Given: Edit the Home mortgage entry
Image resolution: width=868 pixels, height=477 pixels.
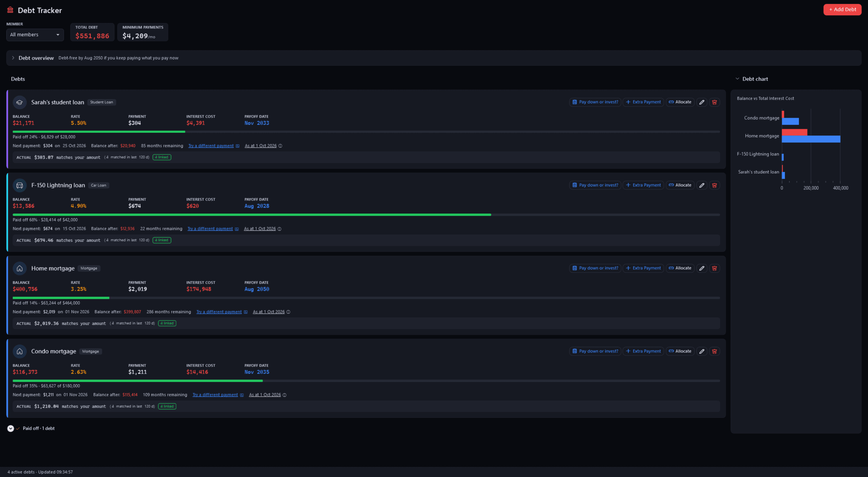Looking at the screenshot, I should pos(702,268).
